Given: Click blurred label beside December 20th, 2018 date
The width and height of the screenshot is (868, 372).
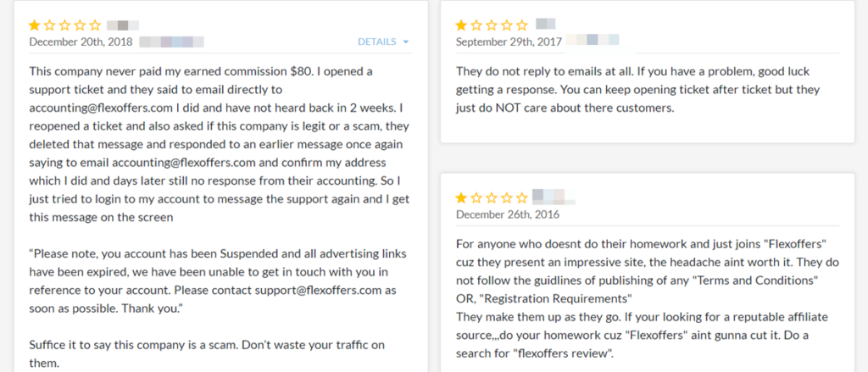Looking at the screenshot, I should pos(170,41).
